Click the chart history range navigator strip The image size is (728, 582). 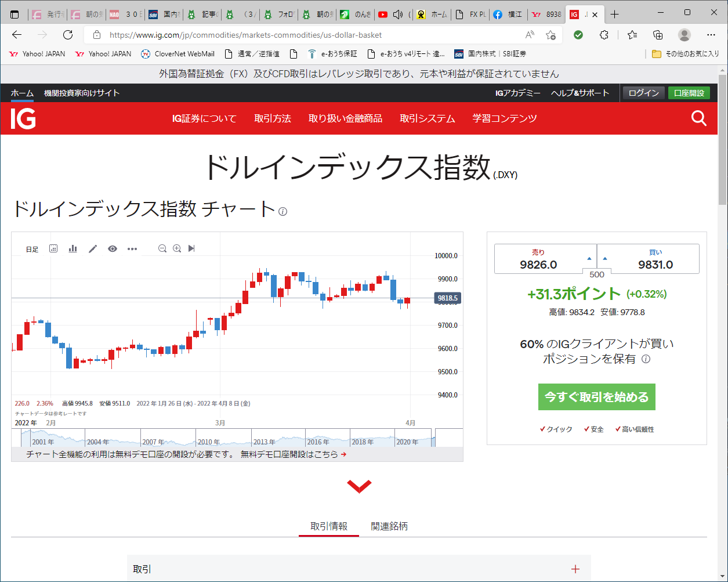[x=232, y=438]
